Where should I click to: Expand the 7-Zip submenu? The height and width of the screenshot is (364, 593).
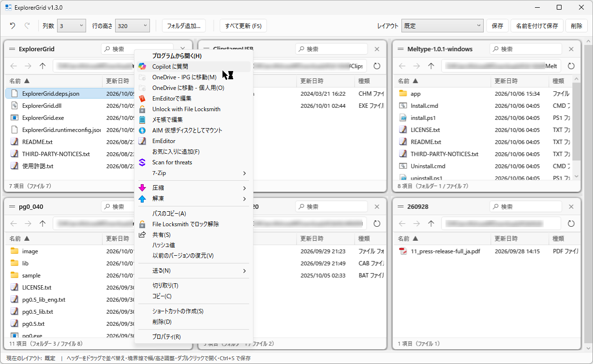pyautogui.click(x=193, y=173)
